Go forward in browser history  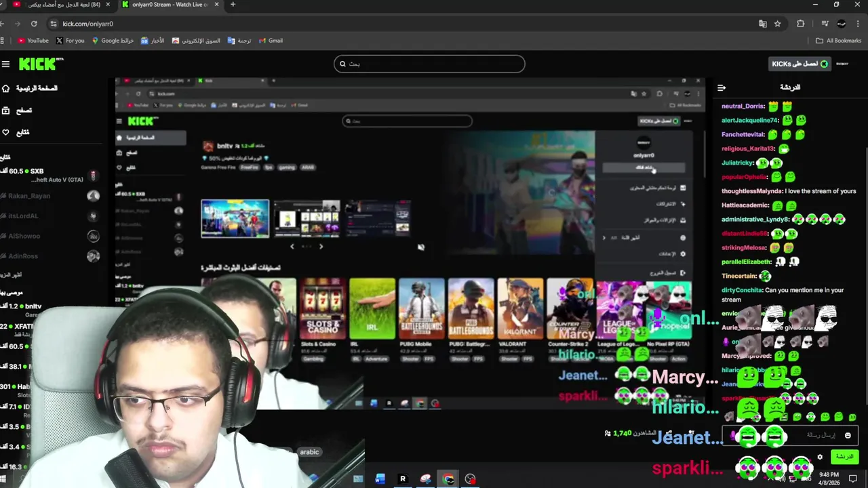click(x=18, y=24)
